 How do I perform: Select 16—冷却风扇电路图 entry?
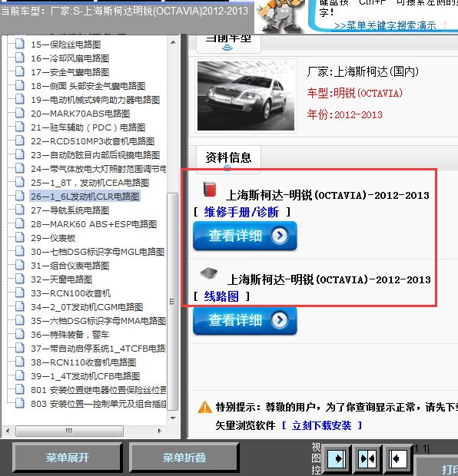tap(70, 58)
